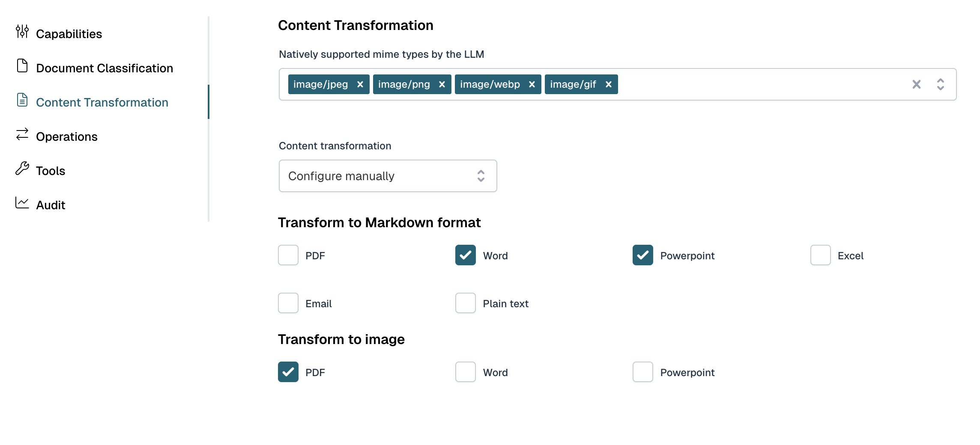Viewport: 980px width, 445px height.
Task: Switch to the Operations section
Action: click(67, 136)
